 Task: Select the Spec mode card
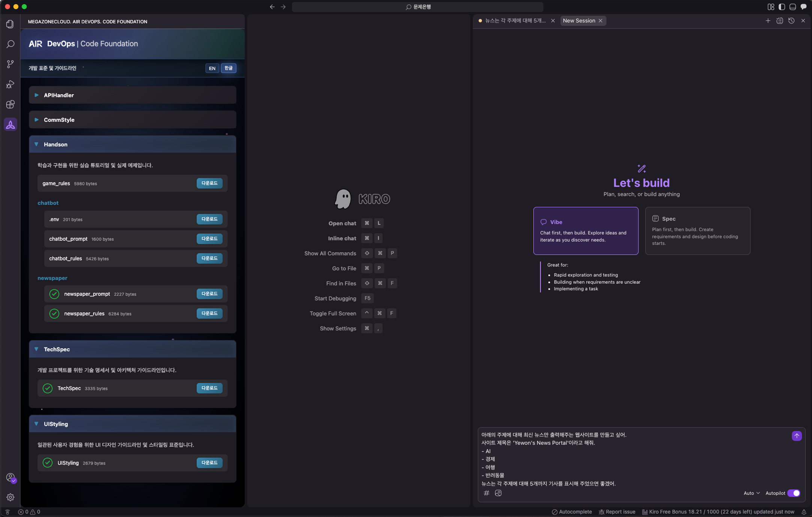[x=697, y=231]
